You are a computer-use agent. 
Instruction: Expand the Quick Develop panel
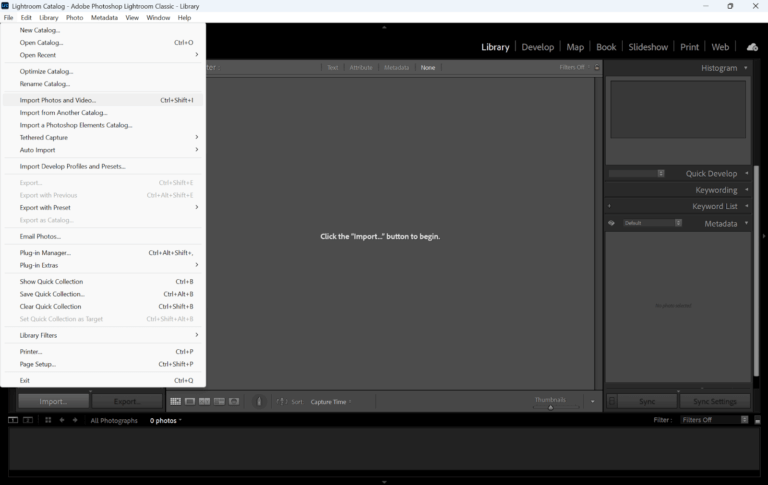click(x=746, y=173)
